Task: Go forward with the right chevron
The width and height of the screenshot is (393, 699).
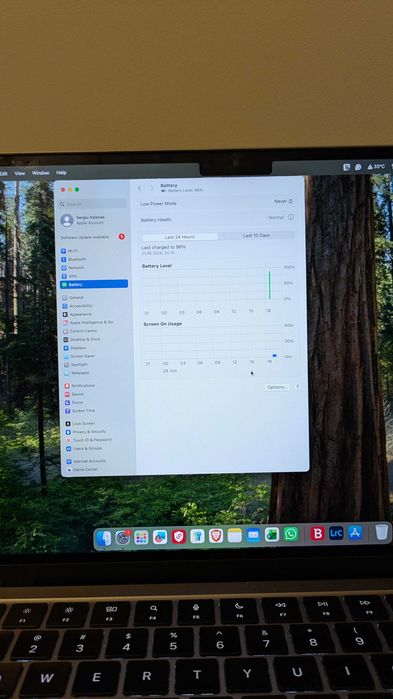Action: tap(151, 188)
